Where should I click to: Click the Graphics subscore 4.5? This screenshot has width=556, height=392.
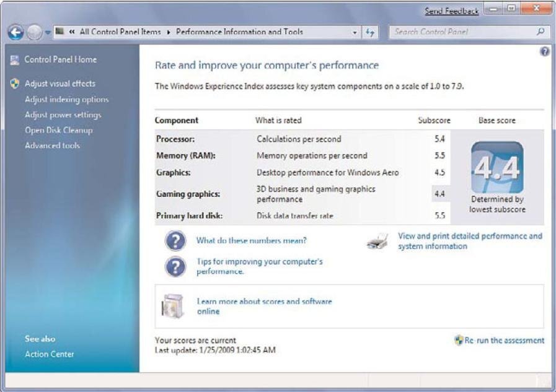pos(439,172)
